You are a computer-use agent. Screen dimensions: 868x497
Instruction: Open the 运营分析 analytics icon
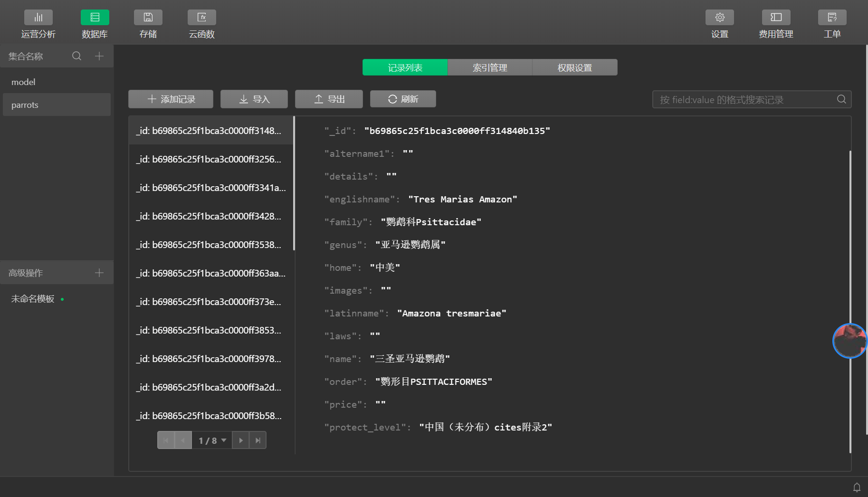[38, 18]
